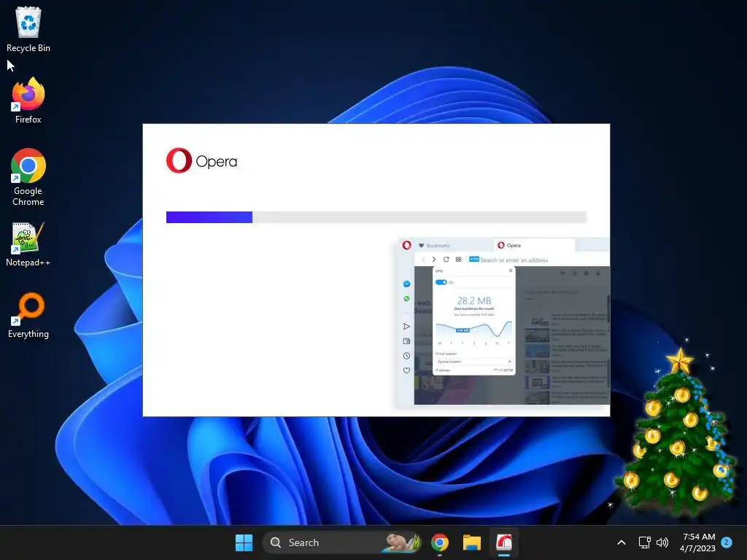747x560 pixels.
Task: Open Chrome from the taskbar
Action: (x=440, y=542)
